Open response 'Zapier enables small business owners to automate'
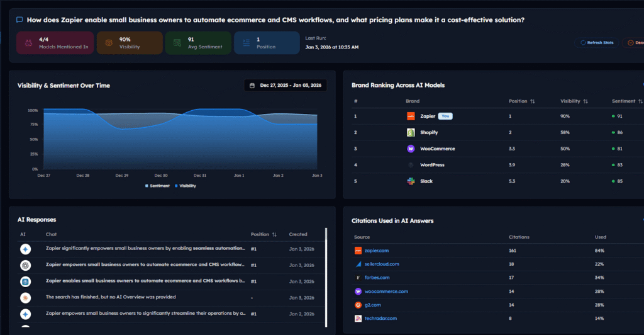This screenshot has height=335, width=644. (145, 281)
